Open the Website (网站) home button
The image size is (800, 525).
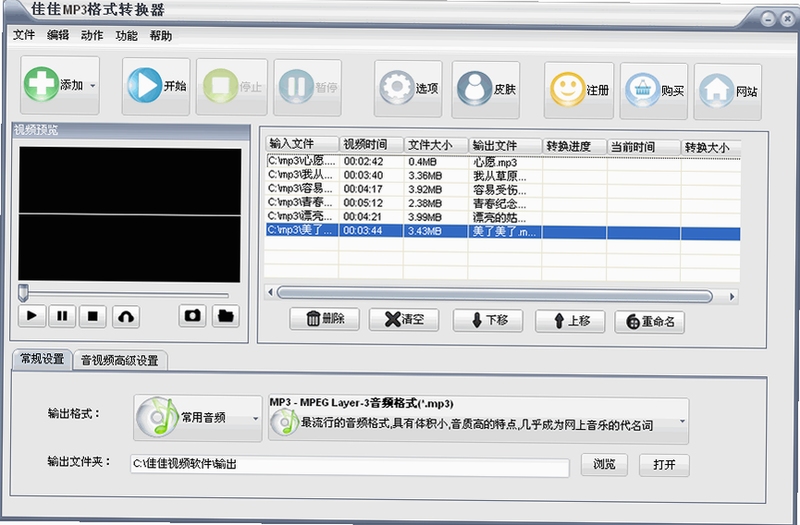tap(728, 92)
